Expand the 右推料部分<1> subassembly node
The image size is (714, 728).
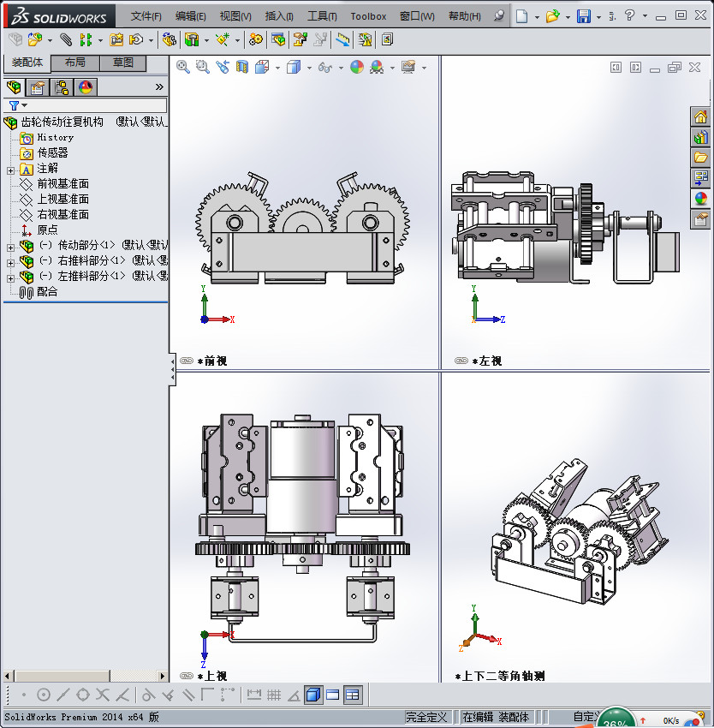pyautogui.click(x=10, y=263)
